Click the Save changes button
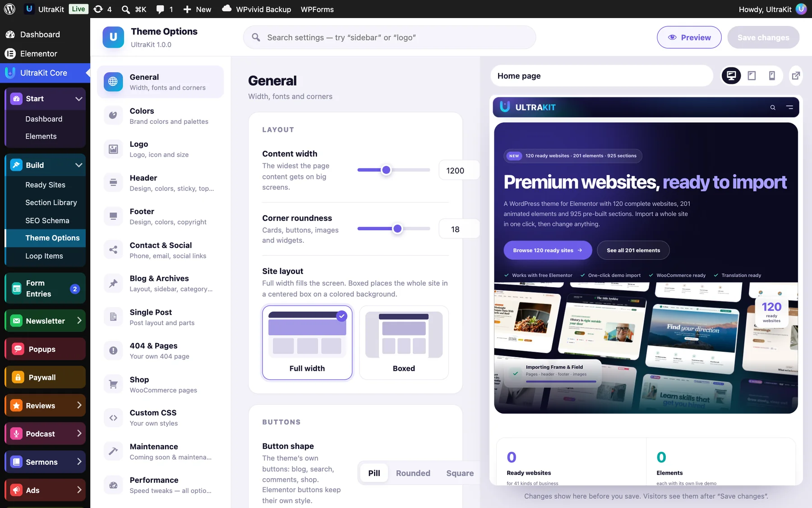This screenshot has width=812, height=508. coord(763,37)
